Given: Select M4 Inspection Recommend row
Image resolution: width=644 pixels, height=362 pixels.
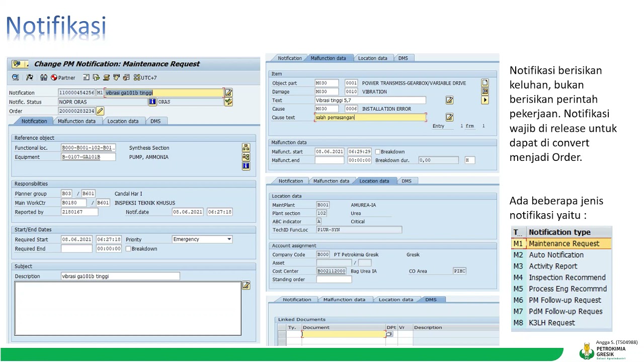Looking at the screenshot, I should [561, 278].
